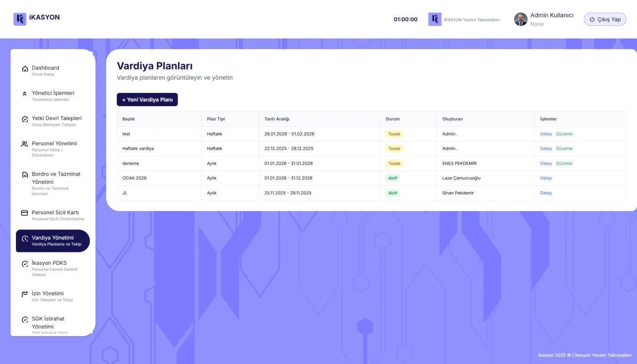
Task: Click the Vardiya Yönetimi clock icon
Action: 25,238
